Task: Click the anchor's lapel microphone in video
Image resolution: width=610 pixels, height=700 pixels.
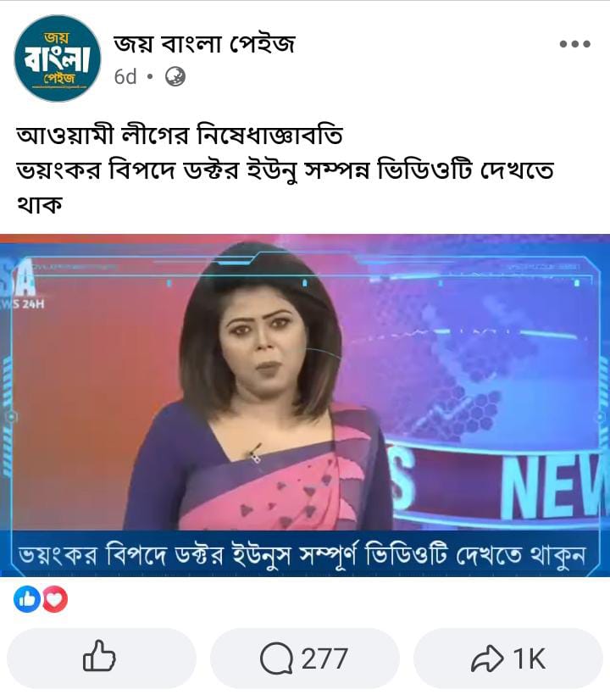Action: pos(253,453)
